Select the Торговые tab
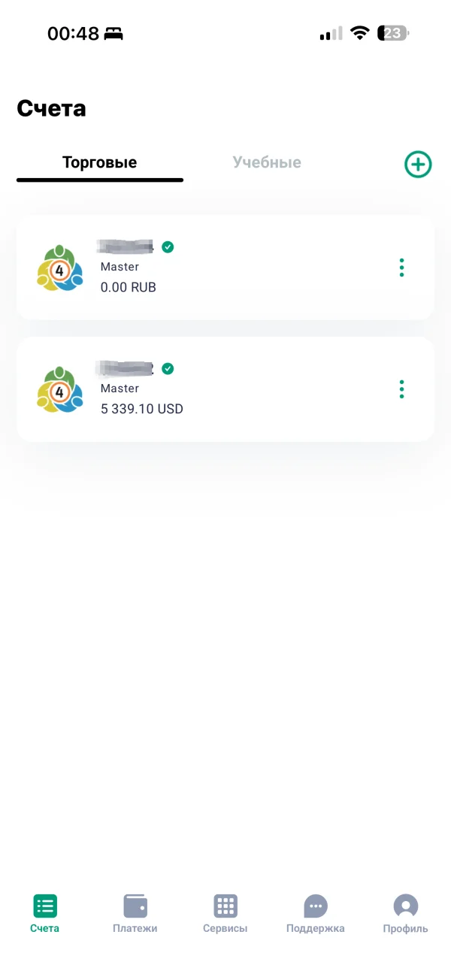Viewport: 451px width, 980px height. 99,162
